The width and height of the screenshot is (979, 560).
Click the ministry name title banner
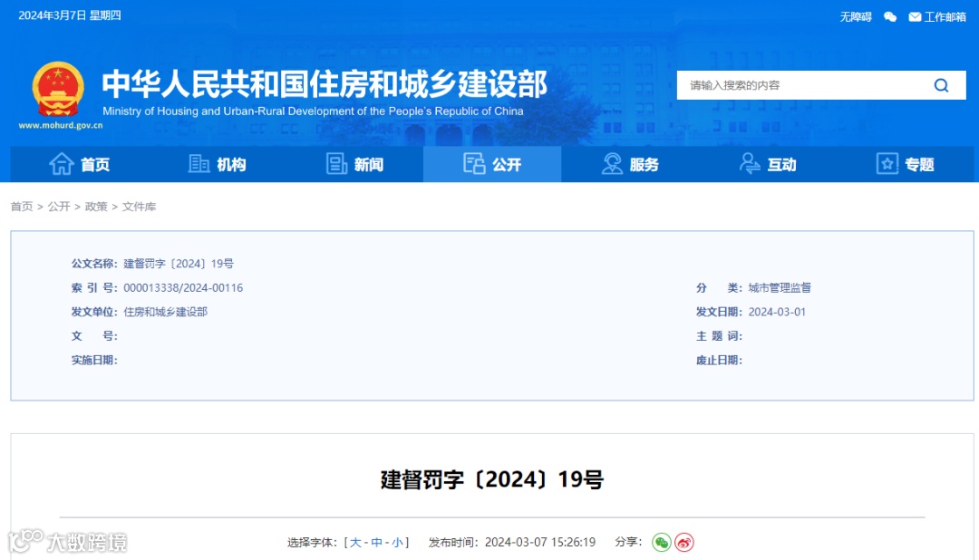tap(325, 84)
